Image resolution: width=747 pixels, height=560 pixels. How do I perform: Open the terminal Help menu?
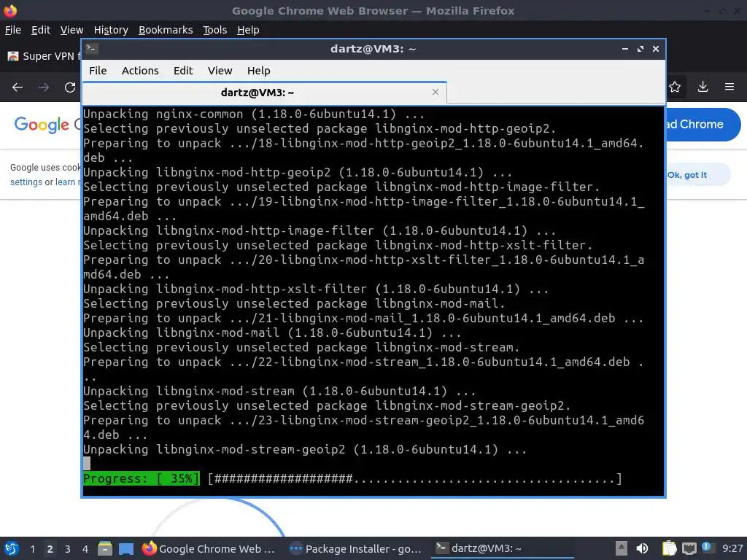coord(258,71)
